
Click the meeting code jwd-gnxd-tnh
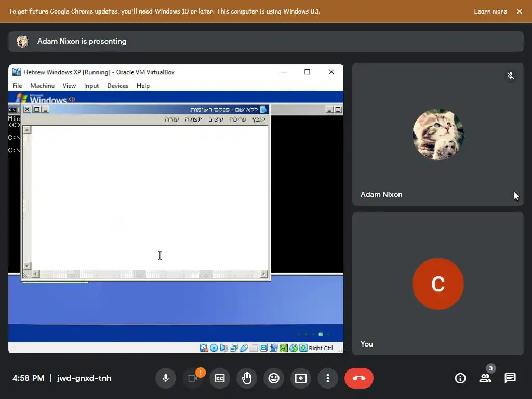pyautogui.click(x=84, y=378)
